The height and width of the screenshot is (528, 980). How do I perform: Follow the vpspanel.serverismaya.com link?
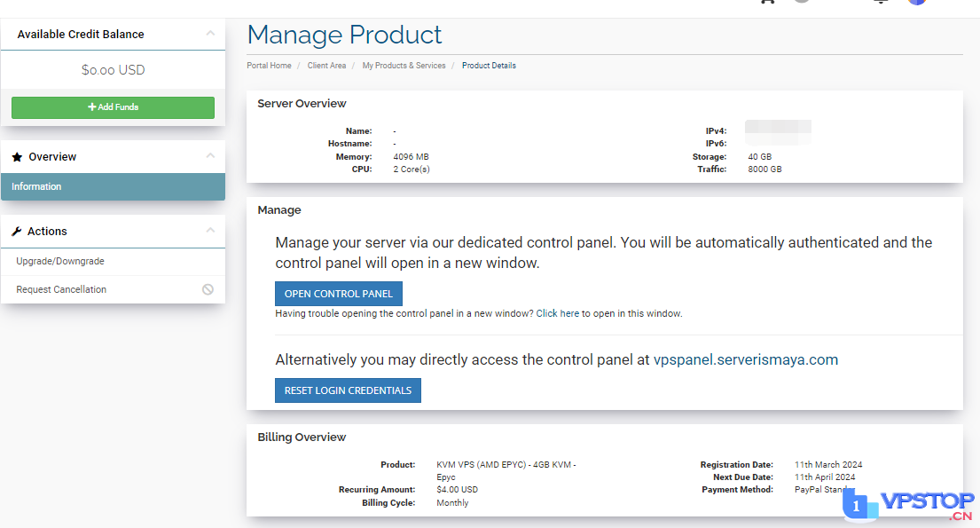(x=745, y=359)
